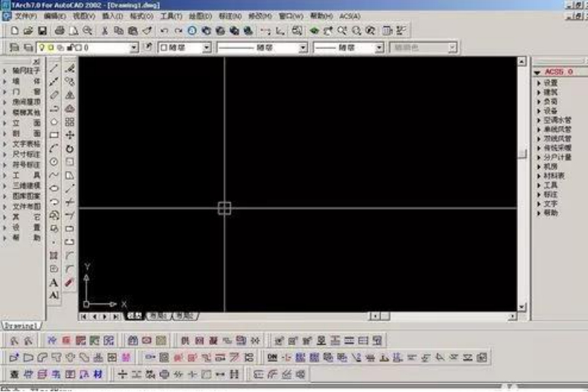
Task: Select the Mirror modify tool
Action: tap(70, 95)
